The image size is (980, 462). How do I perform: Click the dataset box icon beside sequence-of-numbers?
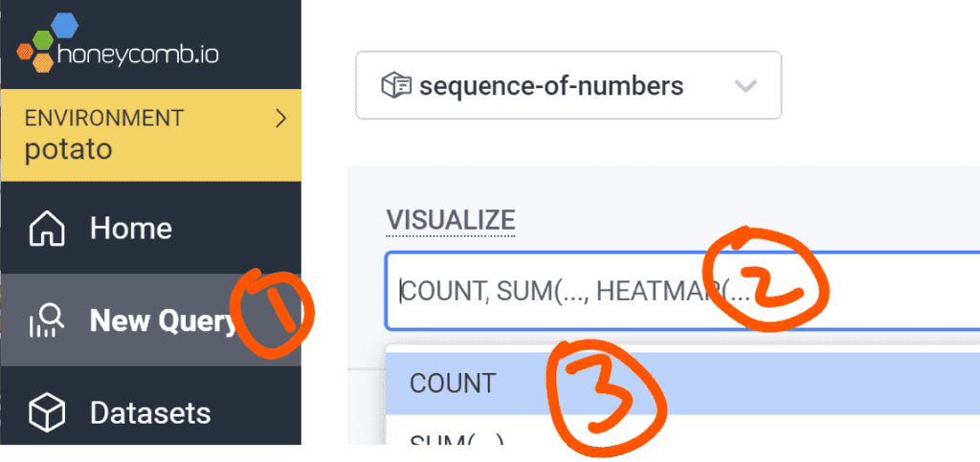click(x=395, y=86)
